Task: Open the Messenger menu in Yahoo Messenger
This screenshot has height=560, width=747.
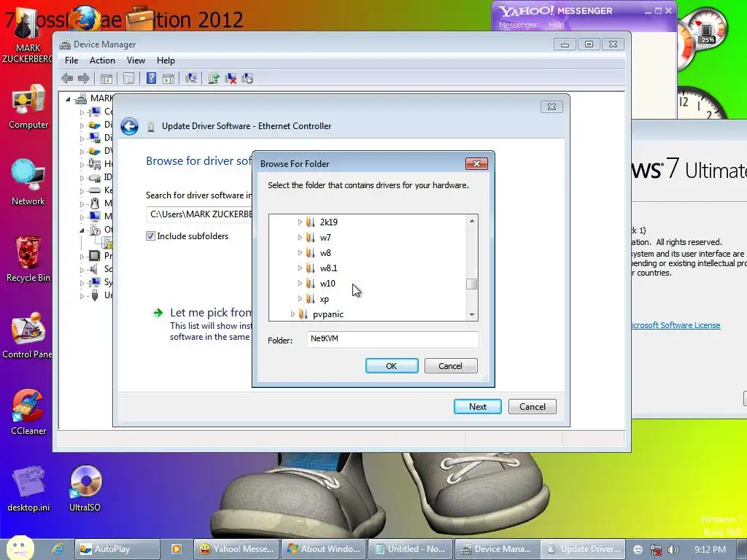Action: (518, 25)
